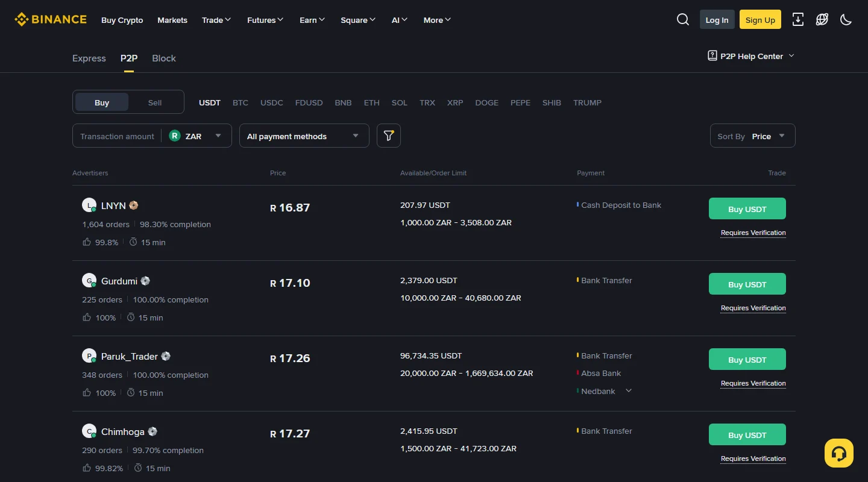The image size is (868, 482).
Task: Select the ETH coin tab
Action: pyautogui.click(x=372, y=102)
